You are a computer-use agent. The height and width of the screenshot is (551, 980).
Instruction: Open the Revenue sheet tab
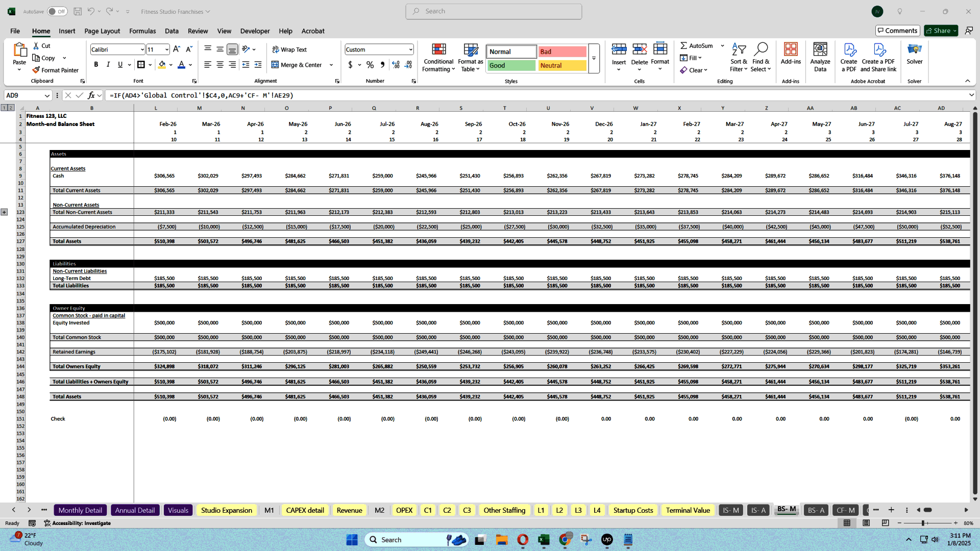tap(349, 510)
